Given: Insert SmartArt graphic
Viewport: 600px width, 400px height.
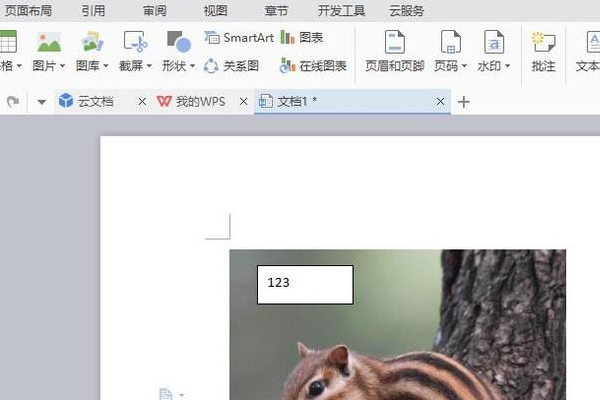Looking at the screenshot, I should pyautogui.click(x=239, y=38).
